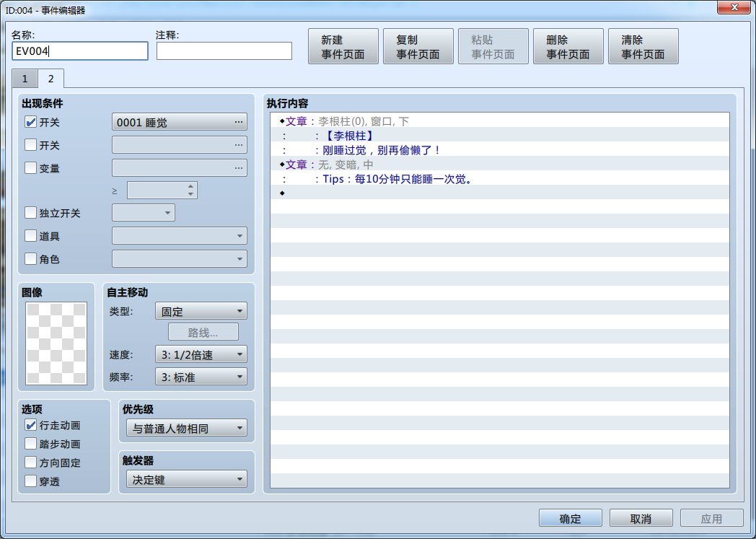
Task: Open the 独立开关 dropdown
Action: (144, 213)
